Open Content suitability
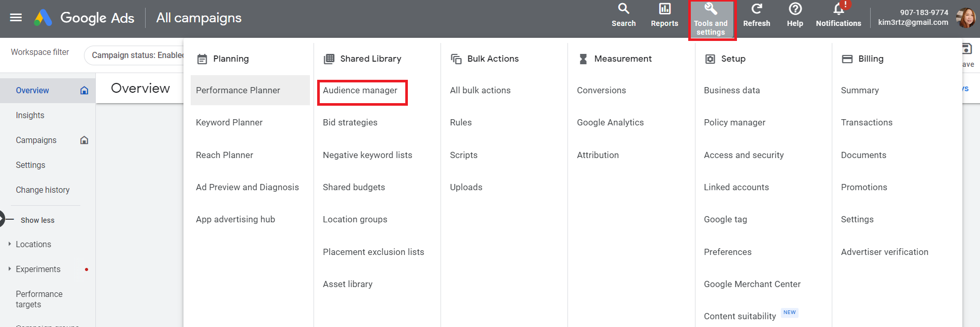The width and height of the screenshot is (980, 327). pyautogui.click(x=740, y=316)
